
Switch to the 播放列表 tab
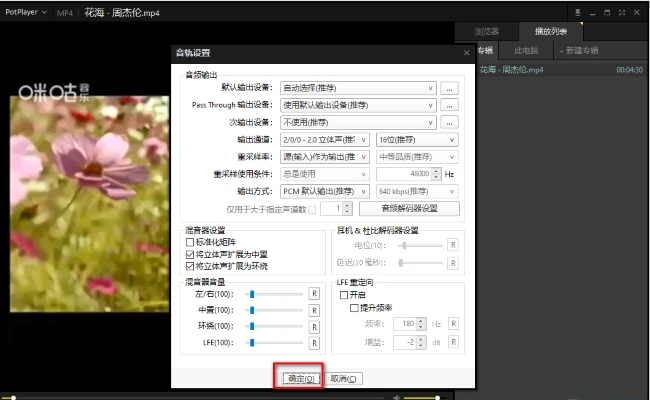pyautogui.click(x=551, y=31)
